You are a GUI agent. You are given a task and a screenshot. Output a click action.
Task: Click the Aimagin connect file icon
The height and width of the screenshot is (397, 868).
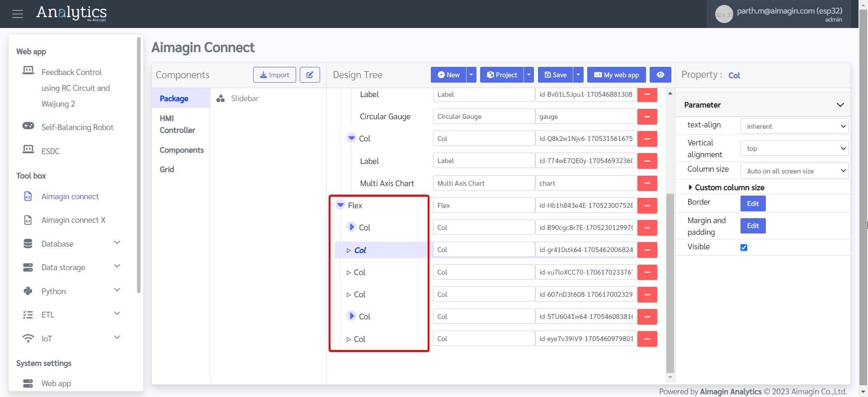pyautogui.click(x=28, y=196)
